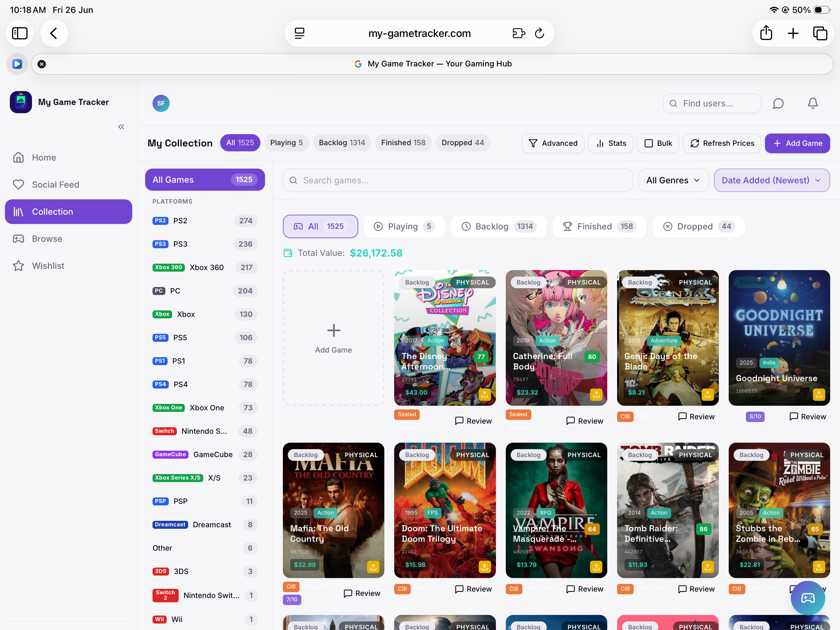Screen dimensions: 840x630
Task: Filter by Dreamcast platform
Action: 205,525
